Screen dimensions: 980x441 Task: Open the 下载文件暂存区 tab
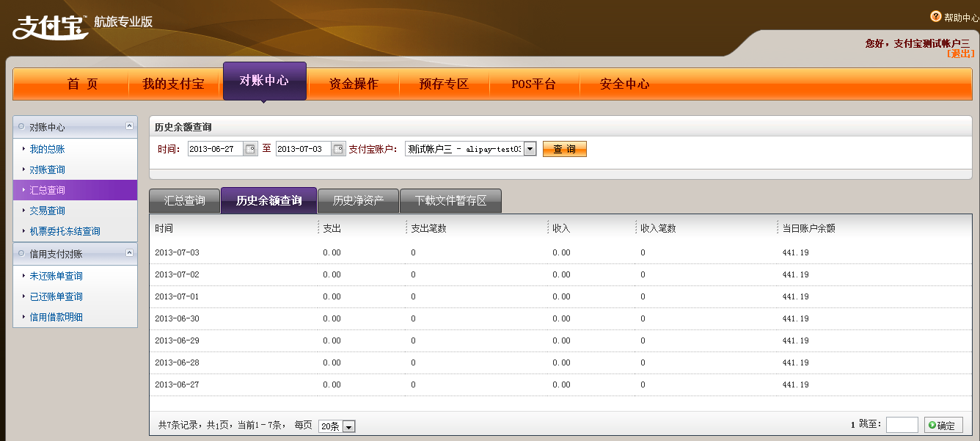(450, 200)
